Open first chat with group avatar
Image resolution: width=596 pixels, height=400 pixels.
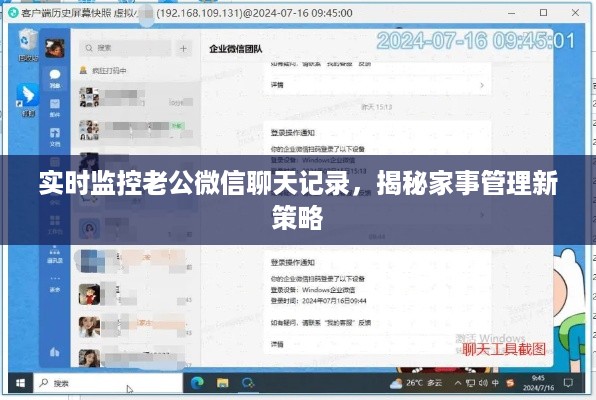click(135, 97)
